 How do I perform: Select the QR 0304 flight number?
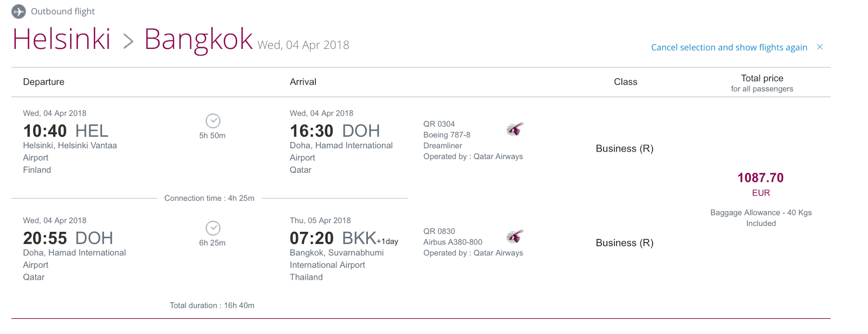click(439, 124)
